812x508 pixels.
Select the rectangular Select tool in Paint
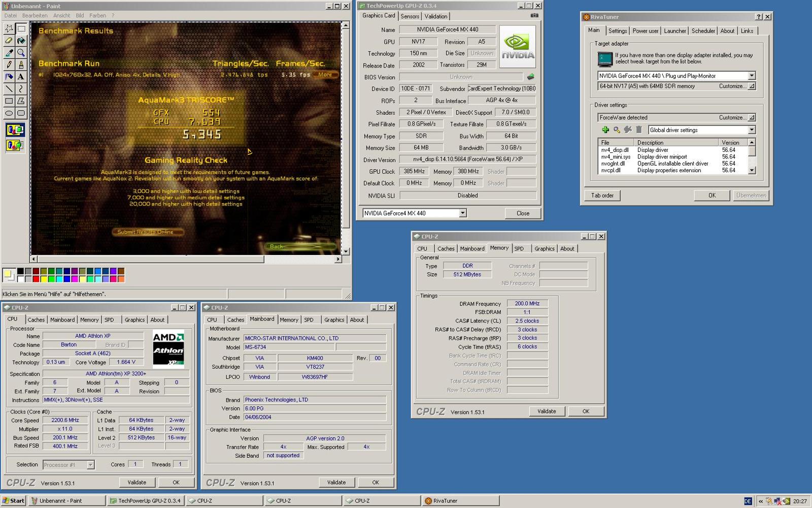[x=21, y=28]
